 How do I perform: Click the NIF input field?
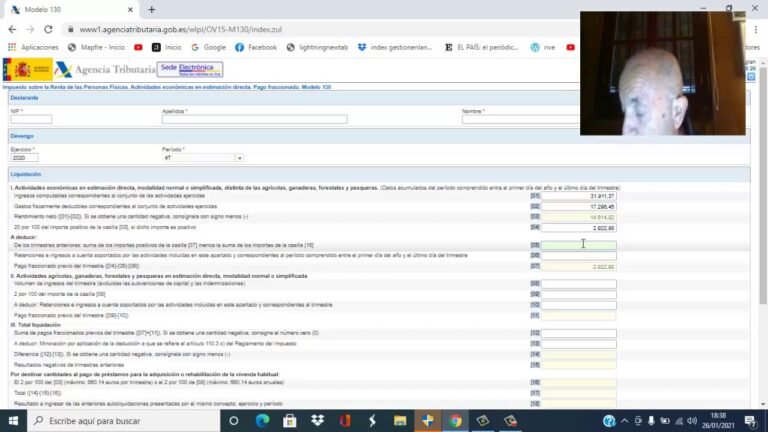[31, 119]
